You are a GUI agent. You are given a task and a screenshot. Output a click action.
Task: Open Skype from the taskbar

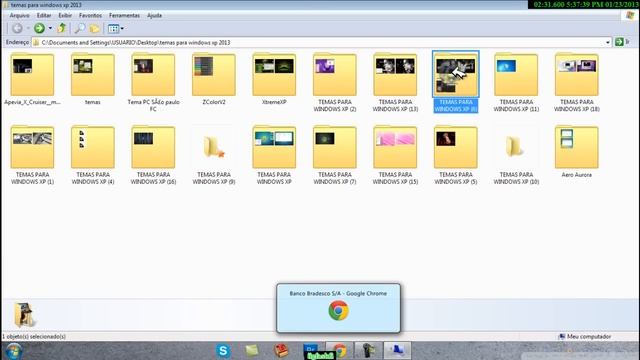(223, 351)
